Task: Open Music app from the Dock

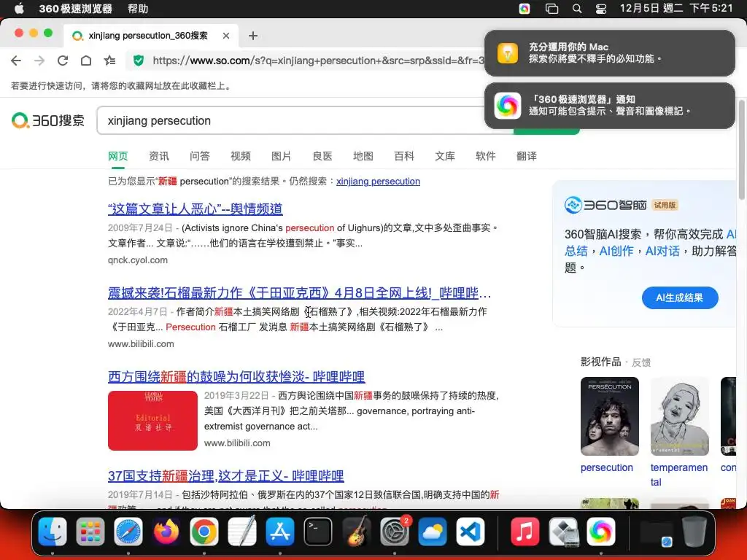Action: tap(525, 532)
